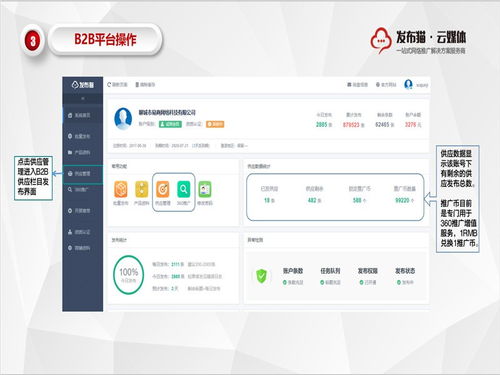Viewport: 500px width, 375px height.
Task: Click green check icon under 任务队列
Action: click(322, 282)
